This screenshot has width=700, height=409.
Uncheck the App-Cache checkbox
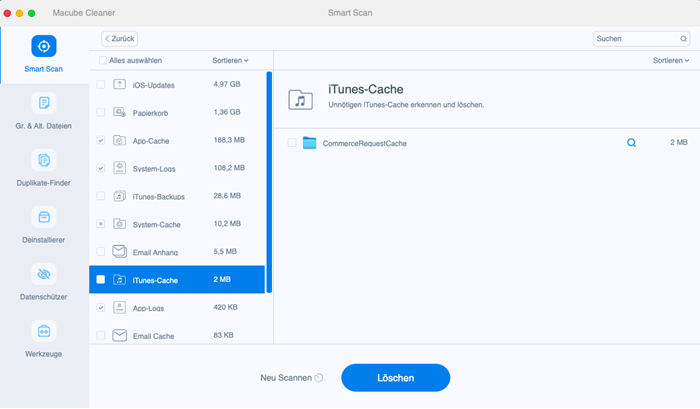point(101,140)
